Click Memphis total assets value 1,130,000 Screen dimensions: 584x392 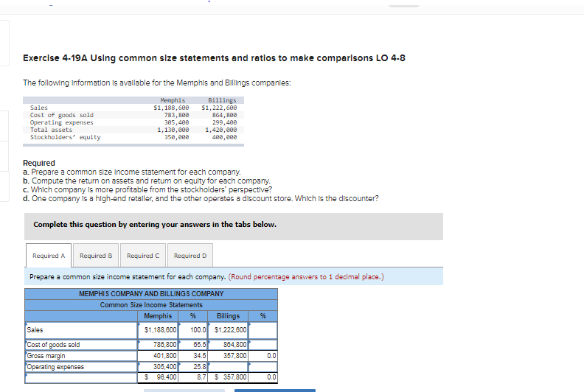(x=173, y=130)
